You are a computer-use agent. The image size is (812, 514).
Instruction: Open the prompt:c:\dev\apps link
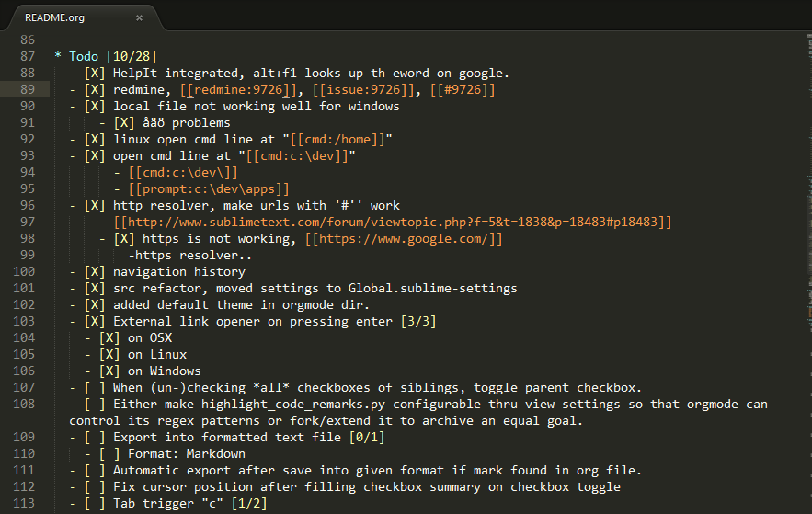[209, 188]
